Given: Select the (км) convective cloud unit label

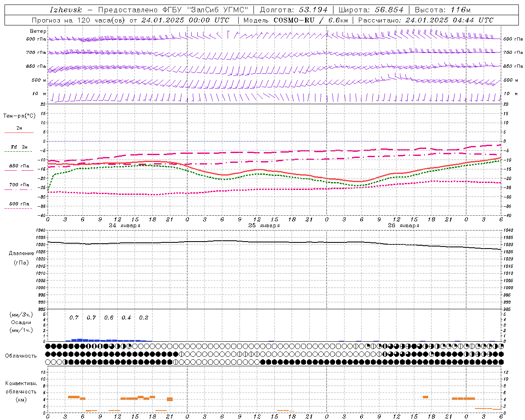Looking at the screenshot, I should (21, 399).
